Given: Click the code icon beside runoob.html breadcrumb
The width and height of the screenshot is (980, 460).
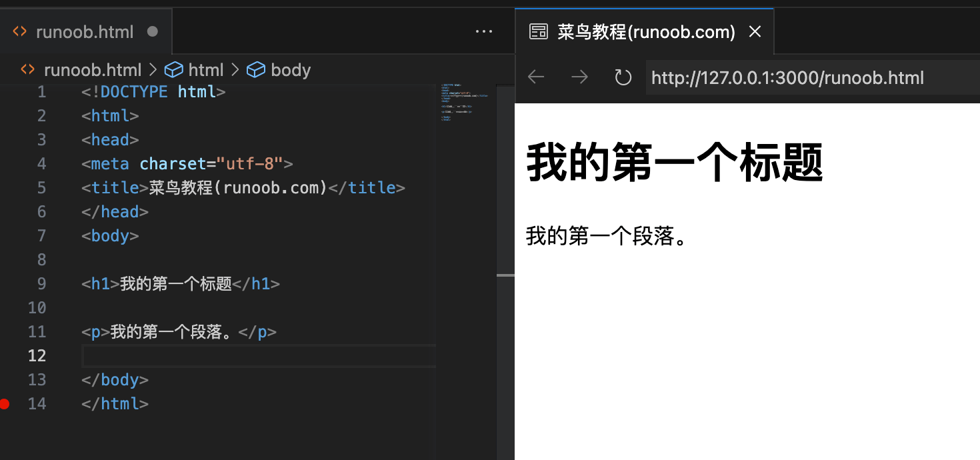Looking at the screenshot, I should [x=27, y=69].
